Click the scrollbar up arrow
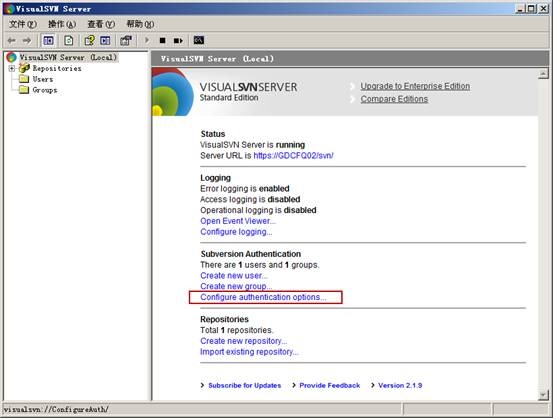This screenshot has height=418, width=553. [x=543, y=74]
